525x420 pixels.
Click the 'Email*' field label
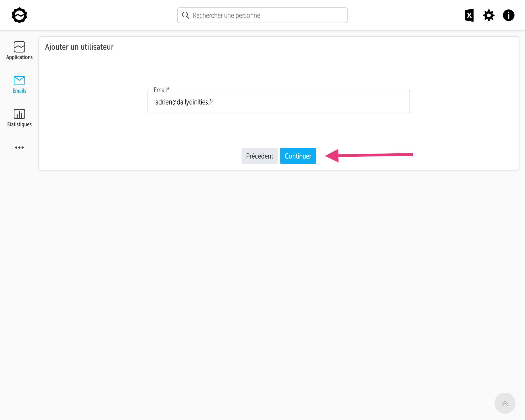point(161,90)
